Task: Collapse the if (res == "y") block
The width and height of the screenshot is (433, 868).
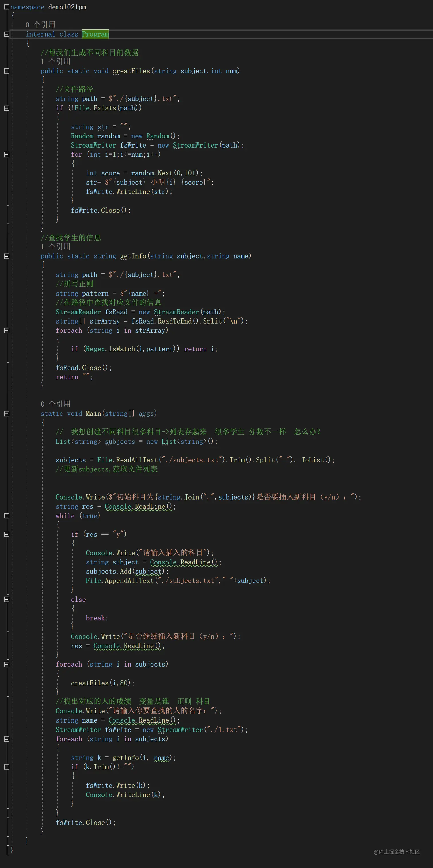Action: 6,534
